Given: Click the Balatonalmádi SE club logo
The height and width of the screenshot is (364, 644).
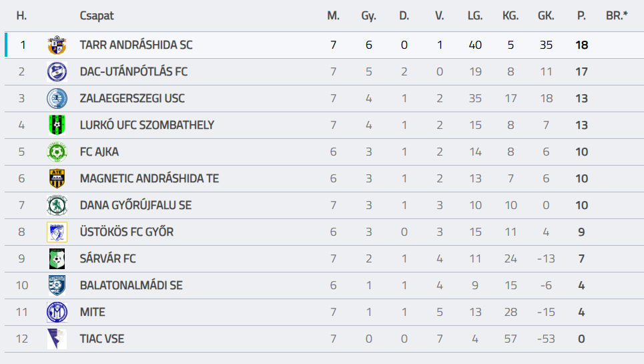Looking at the screenshot, I should 57,286.
